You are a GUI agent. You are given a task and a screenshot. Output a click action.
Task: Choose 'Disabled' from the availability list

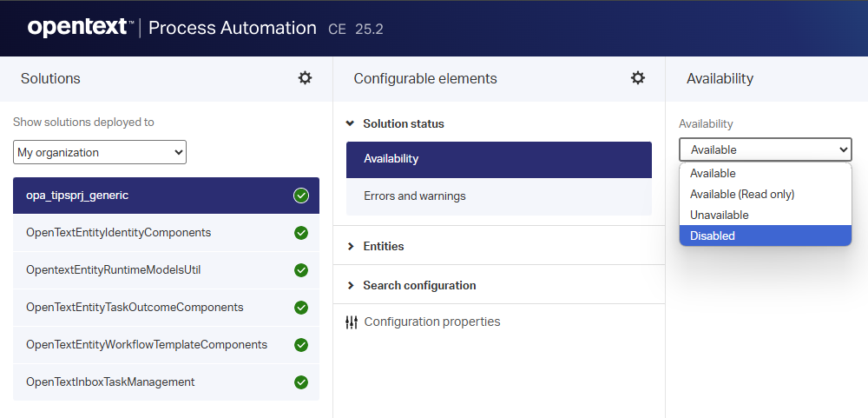713,236
